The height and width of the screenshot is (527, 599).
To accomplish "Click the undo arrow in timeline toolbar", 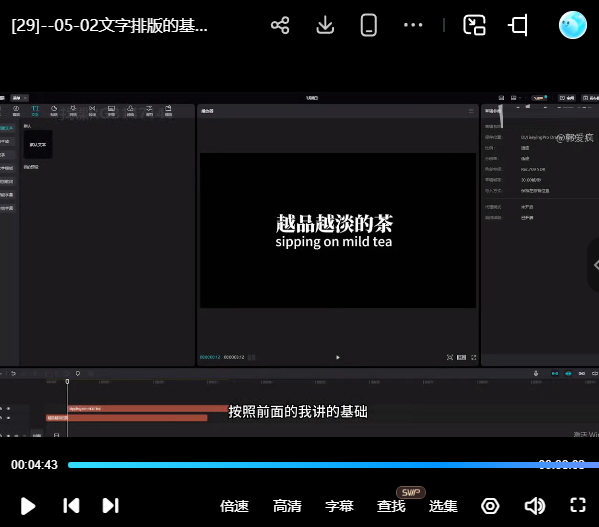I will coord(13,373).
